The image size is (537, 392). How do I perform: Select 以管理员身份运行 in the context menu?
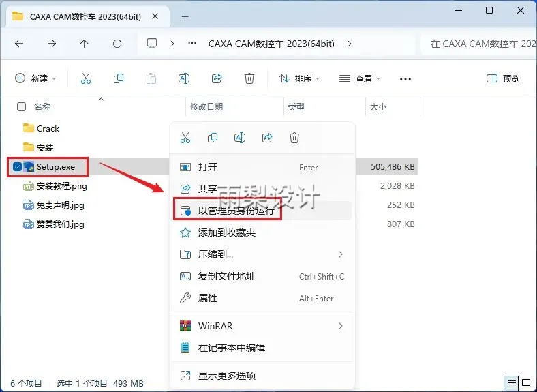(262, 211)
